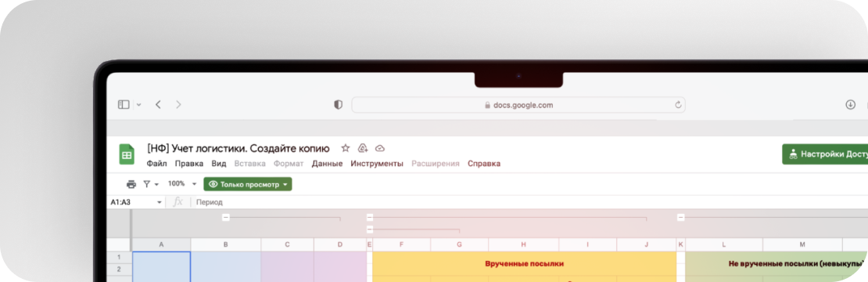This screenshot has height=282, width=868.
Task: Select row 1 header
Action: pos(118,258)
